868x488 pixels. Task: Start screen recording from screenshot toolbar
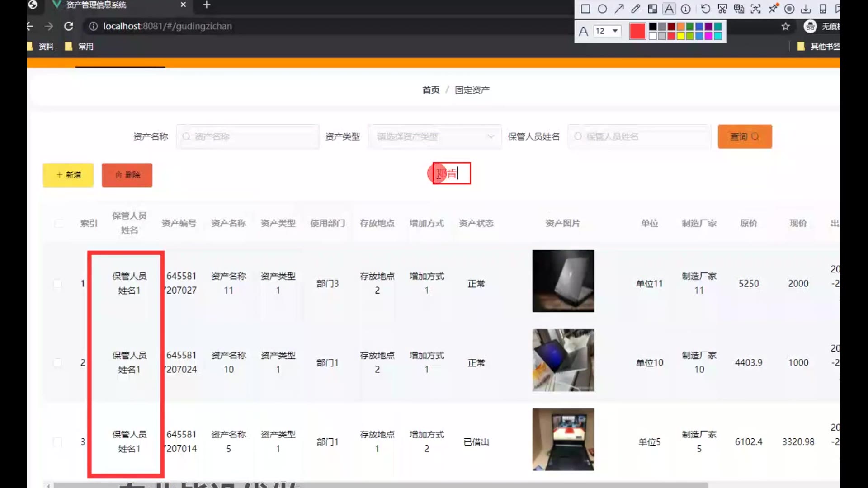(789, 9)
